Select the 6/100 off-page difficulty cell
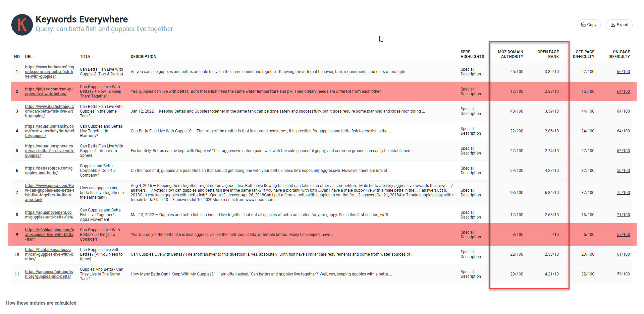The image size is (644, 314). (x=589, y=235)
